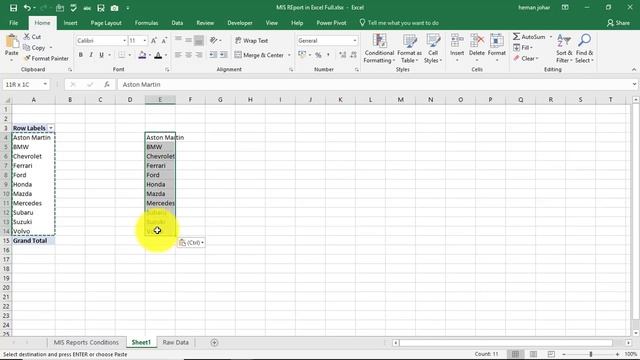Screen dimensions: 640x360
Task: Adjust the zoom slider handle
Action: 591,354
